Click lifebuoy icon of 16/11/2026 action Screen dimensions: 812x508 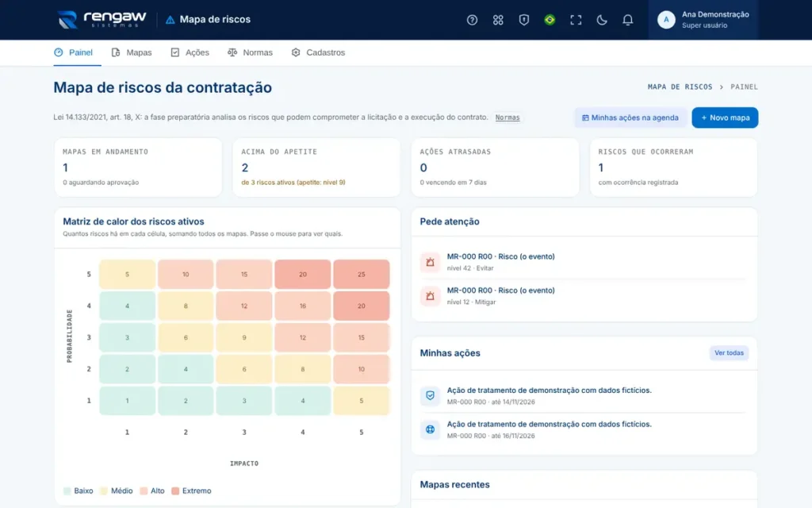[x=430, y=429]
